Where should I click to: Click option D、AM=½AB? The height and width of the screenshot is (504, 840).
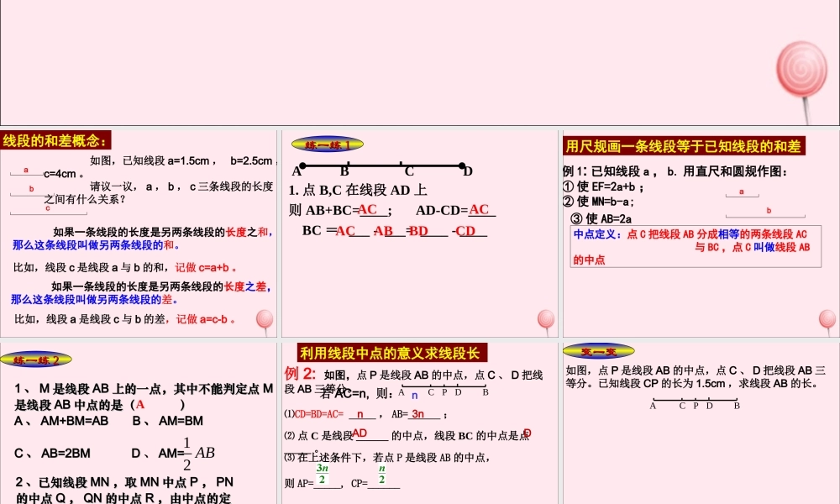pos(173,453)
